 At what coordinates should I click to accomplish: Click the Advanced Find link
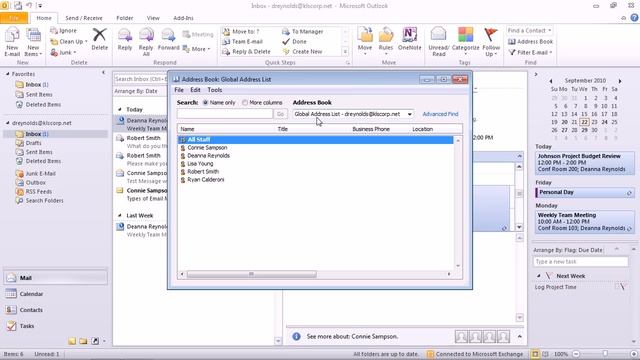pos(440,114)
